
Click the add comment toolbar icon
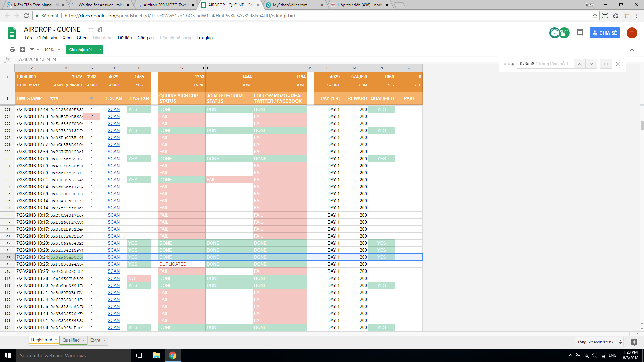[22, 50]
